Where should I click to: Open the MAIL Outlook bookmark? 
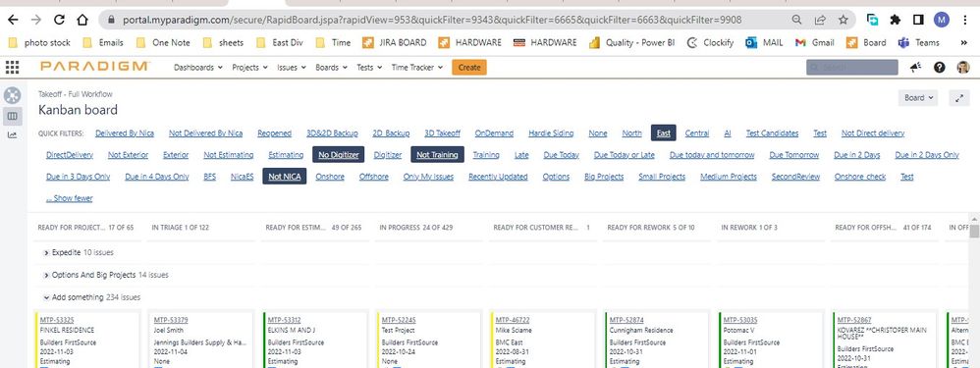tap(764, 42)
